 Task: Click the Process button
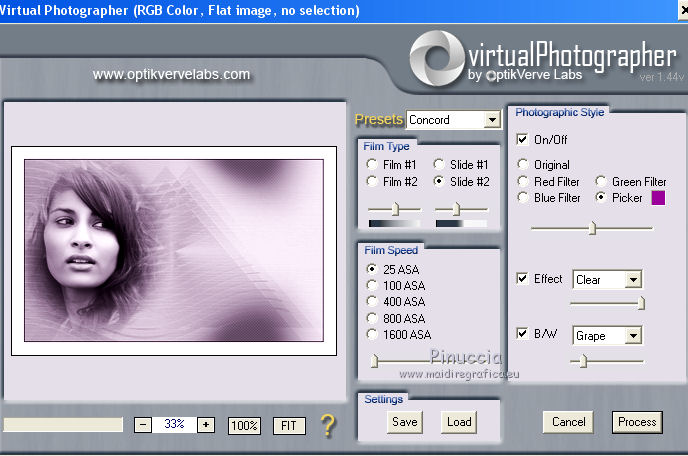(637, 422)
